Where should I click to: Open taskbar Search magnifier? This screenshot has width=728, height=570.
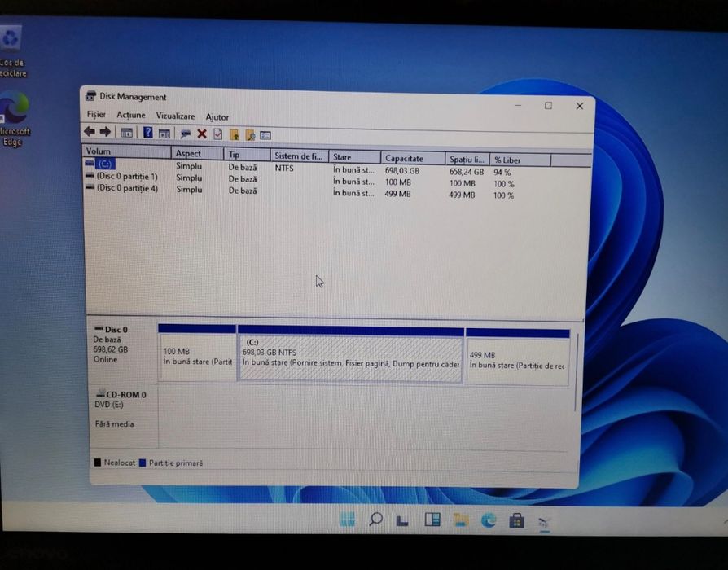pos(375,519)
